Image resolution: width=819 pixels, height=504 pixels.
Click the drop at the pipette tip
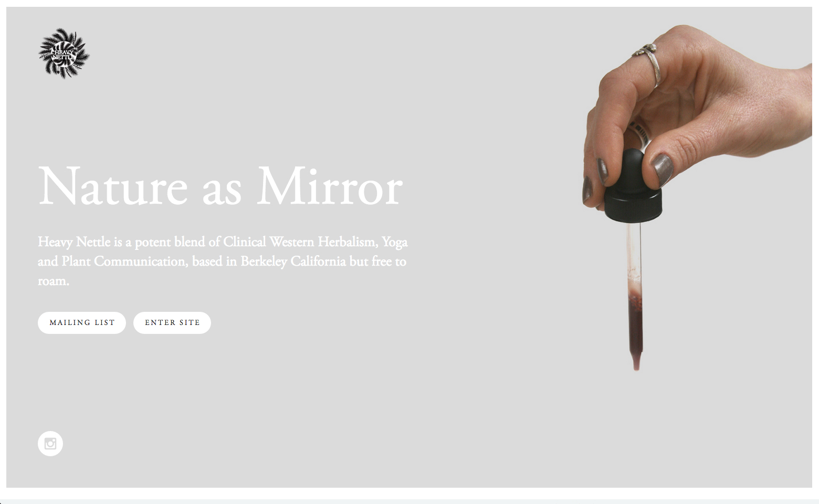point(636,364)
